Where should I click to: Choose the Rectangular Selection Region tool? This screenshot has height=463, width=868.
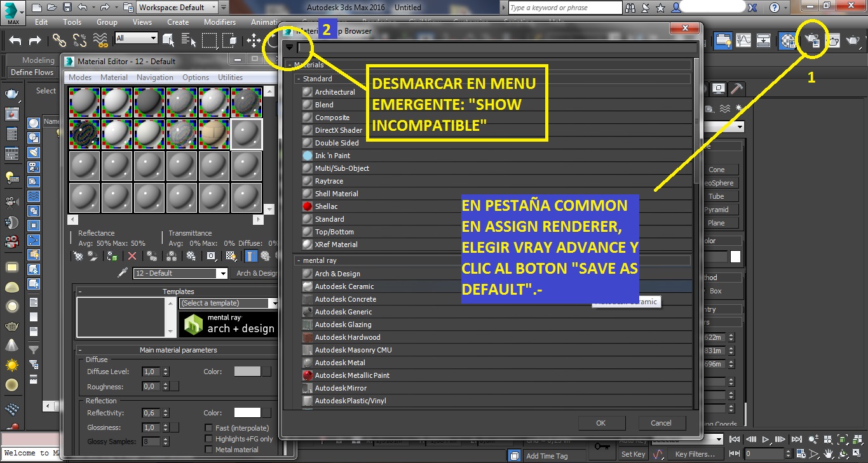(209, 40)
